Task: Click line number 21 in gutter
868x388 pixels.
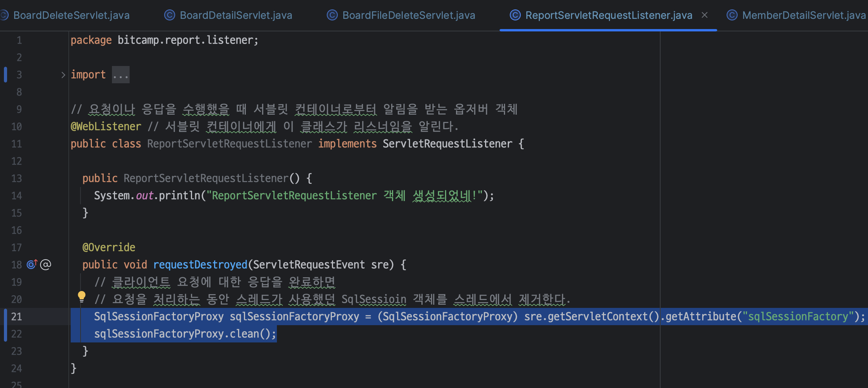Action: [16, 317]
